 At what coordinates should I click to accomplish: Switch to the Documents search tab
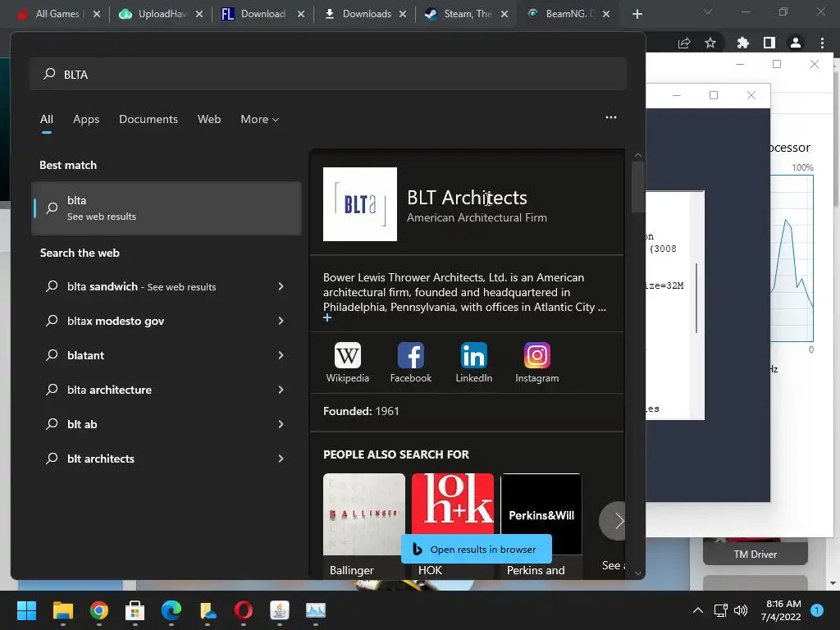point(148,119)
